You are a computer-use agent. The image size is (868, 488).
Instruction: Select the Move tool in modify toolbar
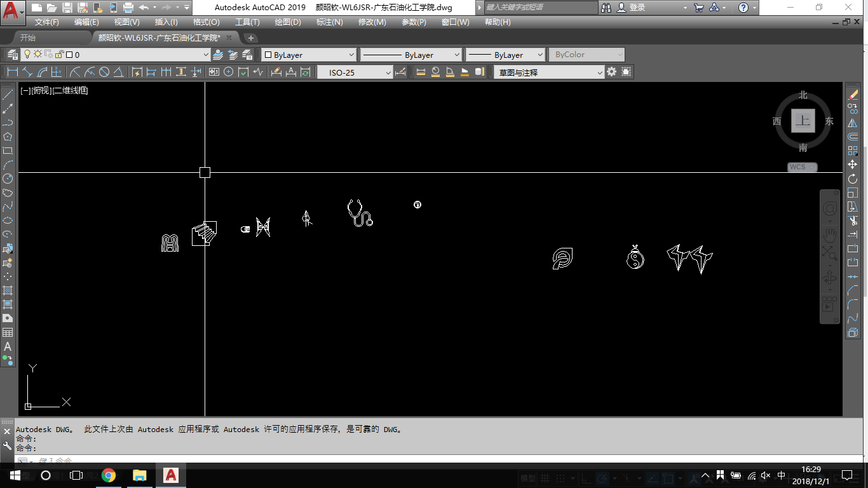853,165
